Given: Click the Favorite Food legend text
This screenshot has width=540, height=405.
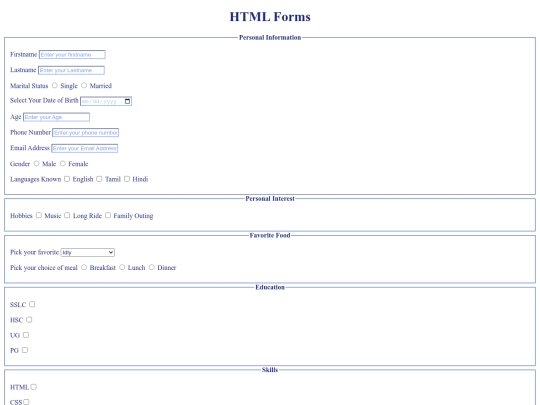Looking at the screenshot, I should (x=270, y=235).
